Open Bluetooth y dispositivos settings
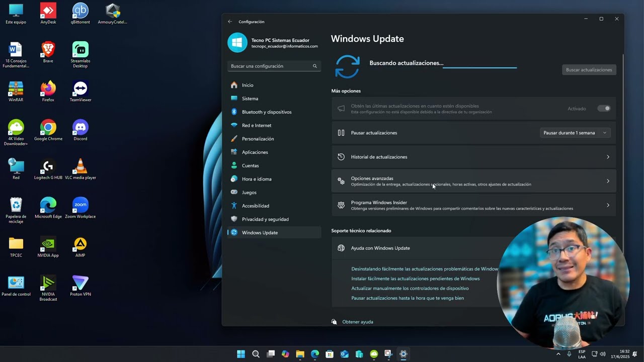 pyautogui.click(x=274, y=112)
